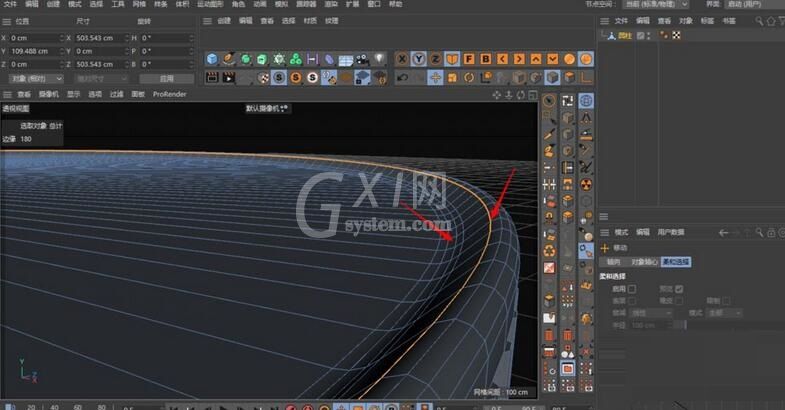Open the 过滤 viewport menu

117,94
